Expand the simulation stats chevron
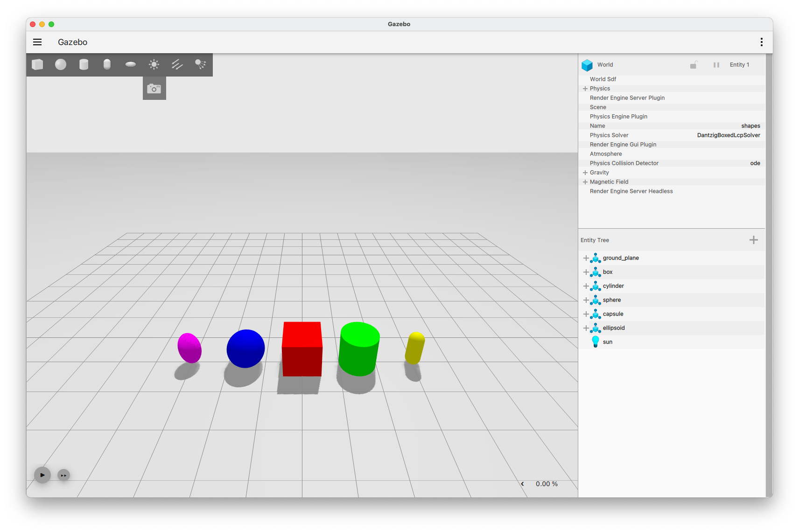This screenshot has height=532, width=799. [x=522, y=484]
